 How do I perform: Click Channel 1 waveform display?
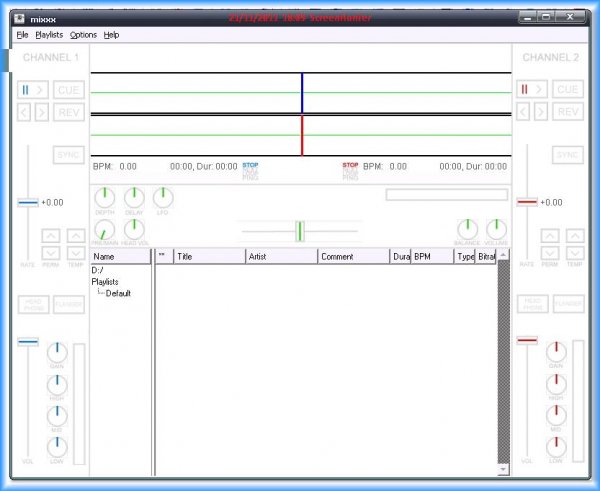pyautogui.click(x=301, y=93)
